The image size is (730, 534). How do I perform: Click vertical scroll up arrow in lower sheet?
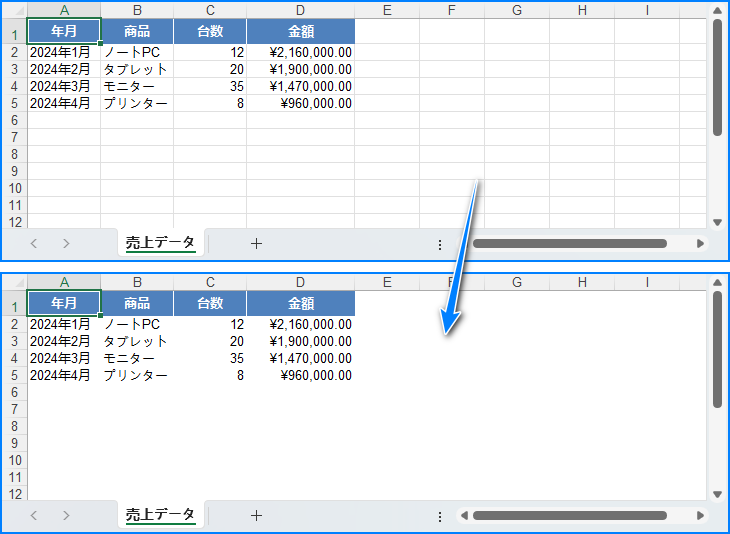point(717,282)
